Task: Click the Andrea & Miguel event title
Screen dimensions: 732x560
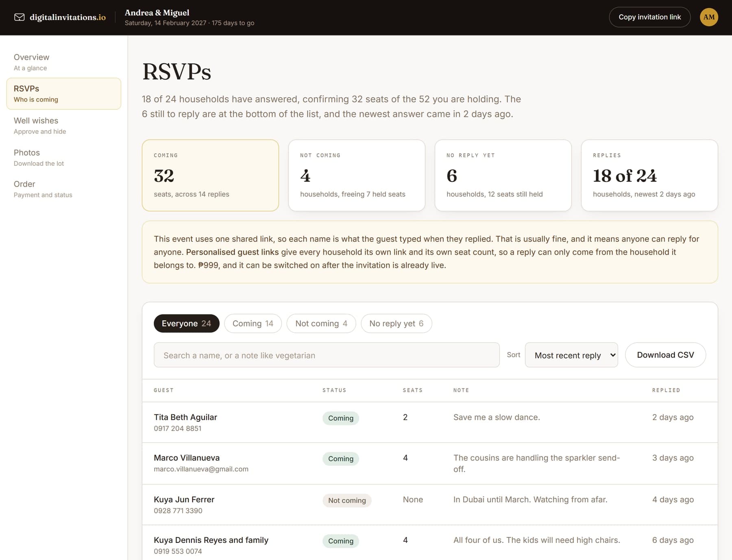Action: coord(157,13)
